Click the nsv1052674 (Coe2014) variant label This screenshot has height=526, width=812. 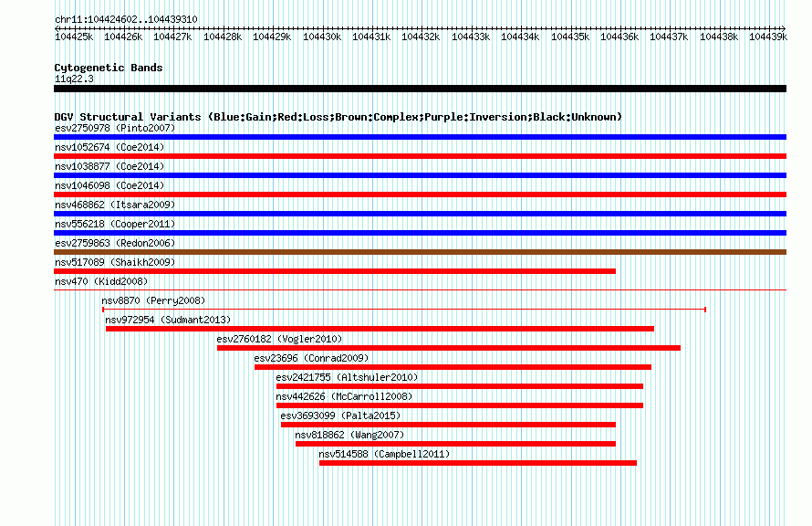pyautogui.click(x=109, y=147)
